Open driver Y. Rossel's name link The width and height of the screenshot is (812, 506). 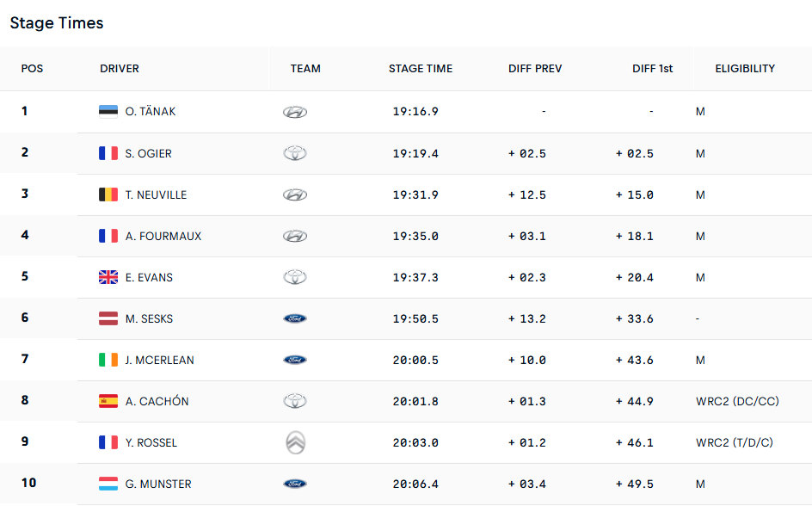pyautogui.click(x=151, y=442)
